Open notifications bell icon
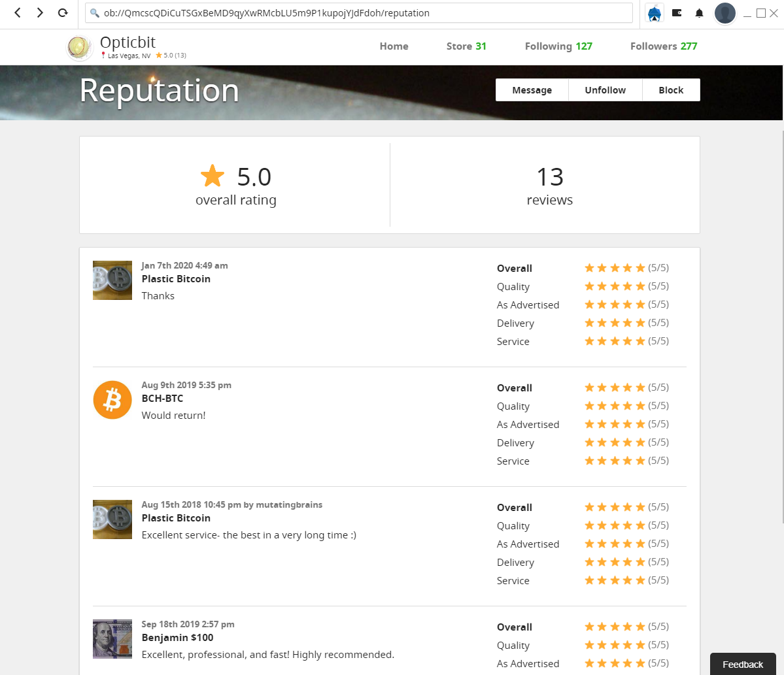Screen dimensions: 784x675 [x=700, y=14]
